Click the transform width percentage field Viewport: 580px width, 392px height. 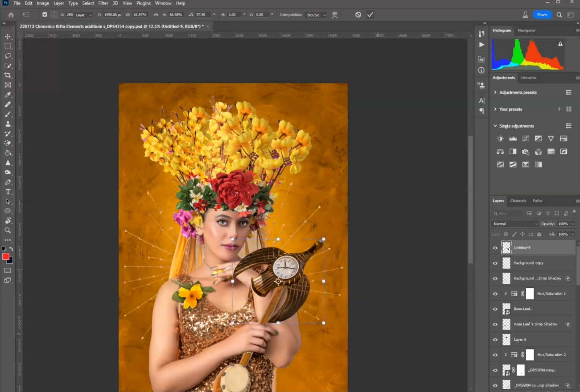pos(140,15)
